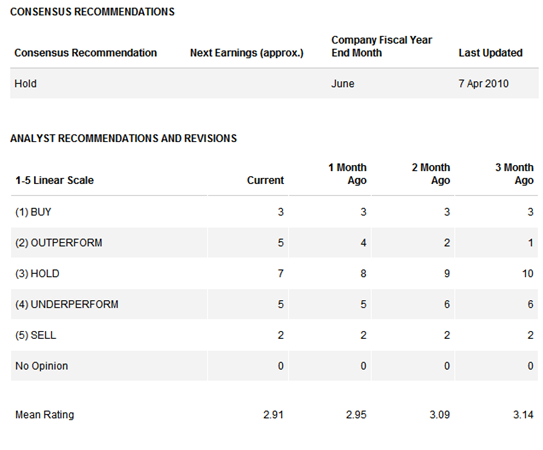Click Mean Rating value 2.95

pos(356,415)
